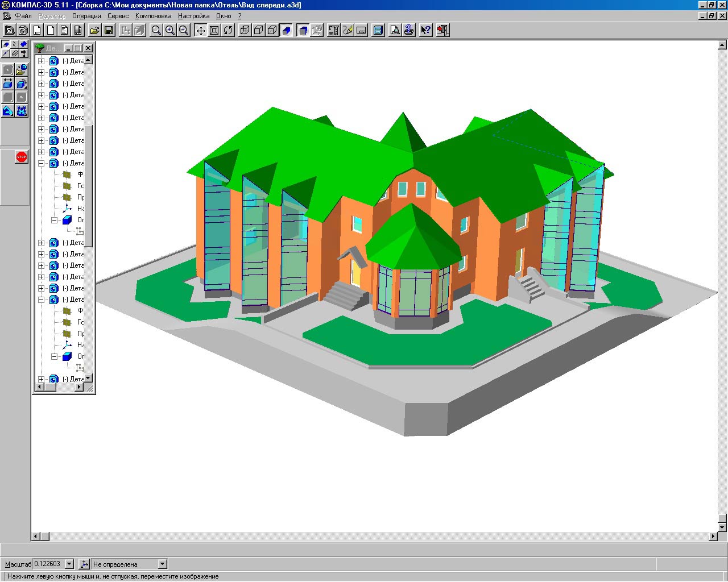Screen dimensions: 728x582
Task: Click the Zoom in magnifier icon
Action: 169,30
